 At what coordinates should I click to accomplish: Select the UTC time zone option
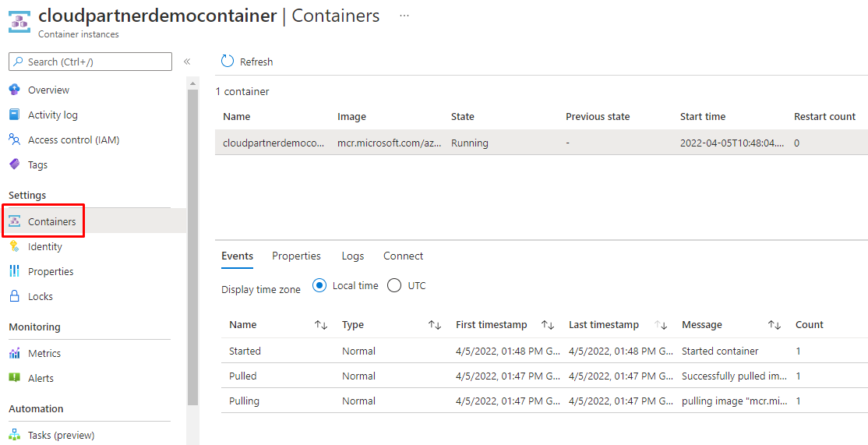coord(394,286)
